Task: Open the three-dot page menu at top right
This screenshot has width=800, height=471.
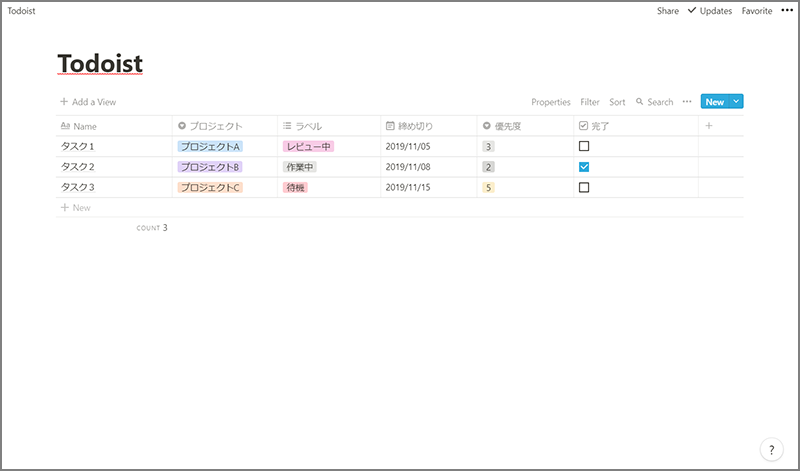Action: [x=787, y=10]
